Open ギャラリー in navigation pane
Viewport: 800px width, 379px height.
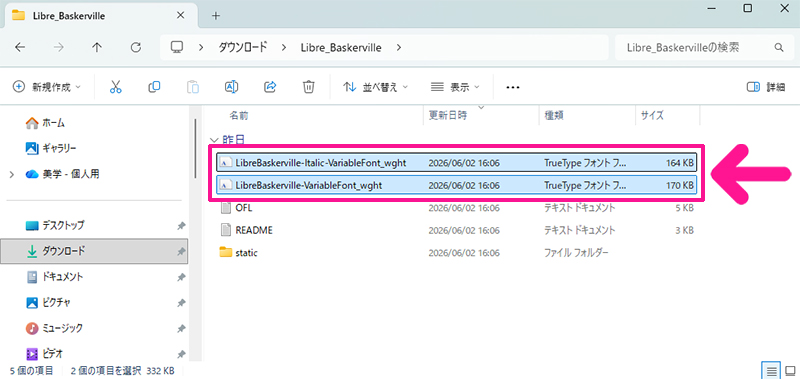click(x=51, y=148)
